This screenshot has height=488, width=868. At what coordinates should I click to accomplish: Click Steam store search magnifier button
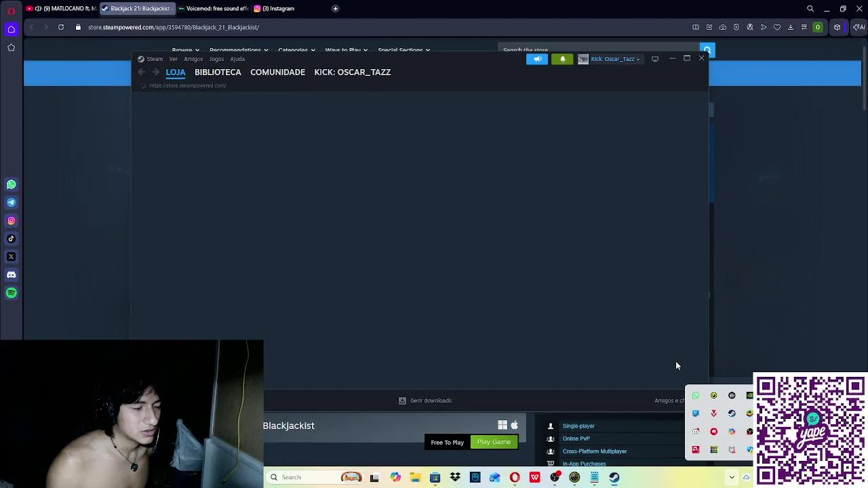point(707,51)
